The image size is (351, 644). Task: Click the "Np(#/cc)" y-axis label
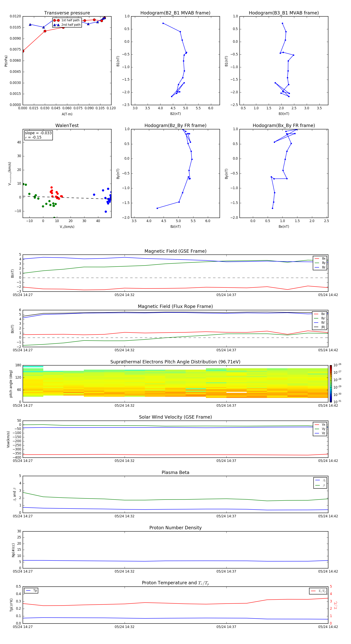point(13,550)
